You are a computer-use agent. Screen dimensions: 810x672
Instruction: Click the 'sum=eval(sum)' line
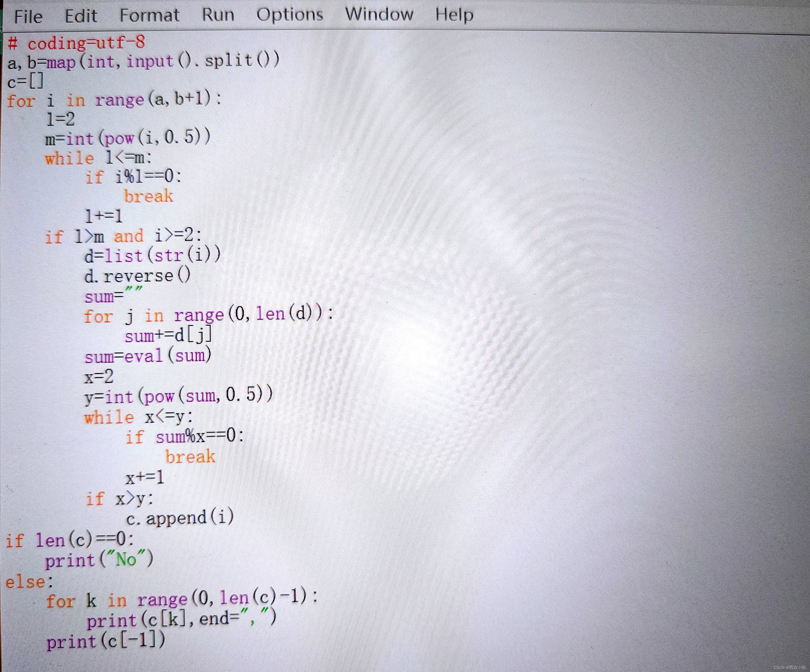click(148, 355)
